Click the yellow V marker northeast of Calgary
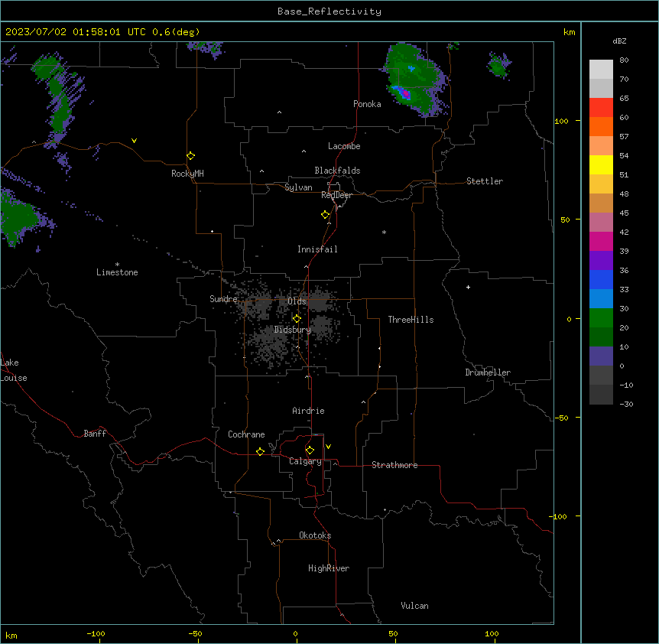 coord(328,447)
